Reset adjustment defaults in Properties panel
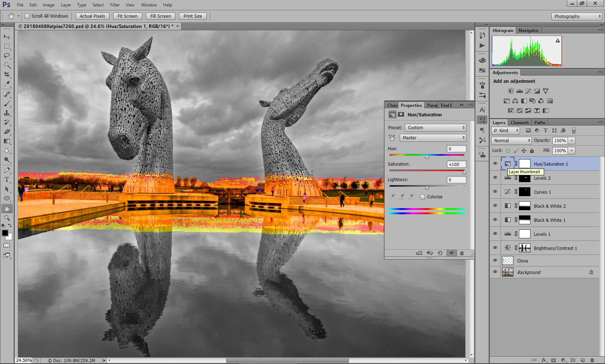 440,253
